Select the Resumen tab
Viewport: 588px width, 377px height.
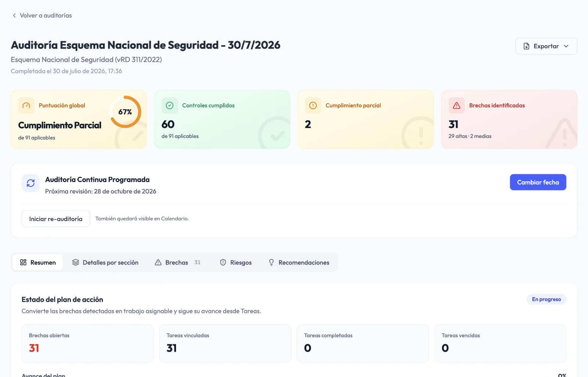coord(38,262)
